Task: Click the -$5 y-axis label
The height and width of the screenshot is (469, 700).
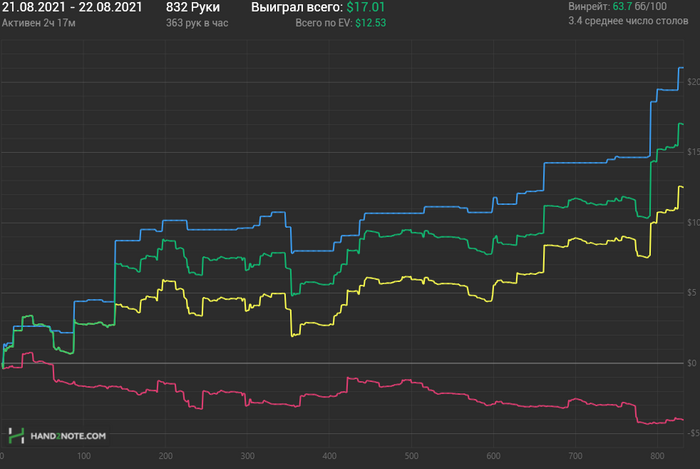Action: click(692, 433)
